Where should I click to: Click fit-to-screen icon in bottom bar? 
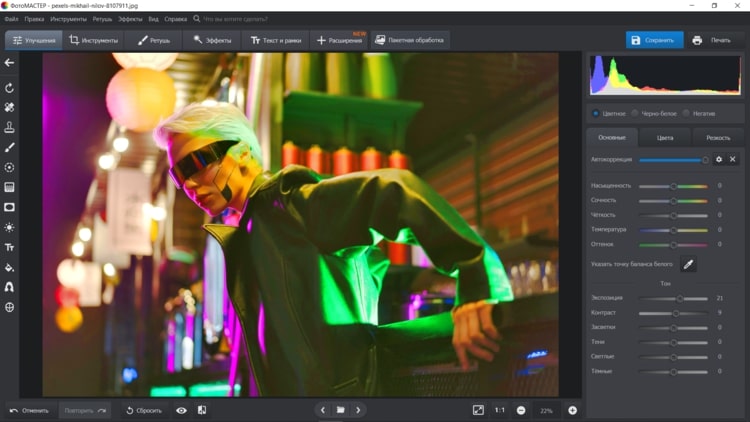tap(478, 410)
